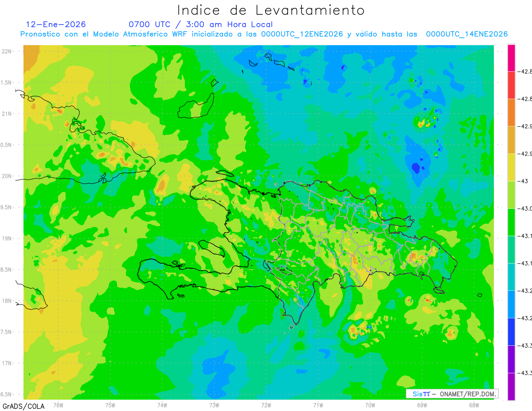The width and height of the screenshot is (532, 411).
Task: Click the '17N' latitude label
Action: (x=7, y=363)
